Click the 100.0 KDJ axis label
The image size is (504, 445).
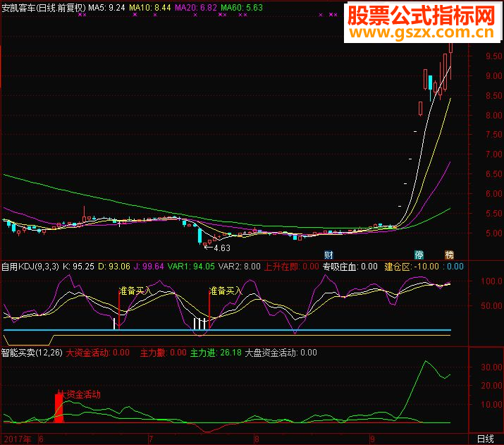pos(491,281)
